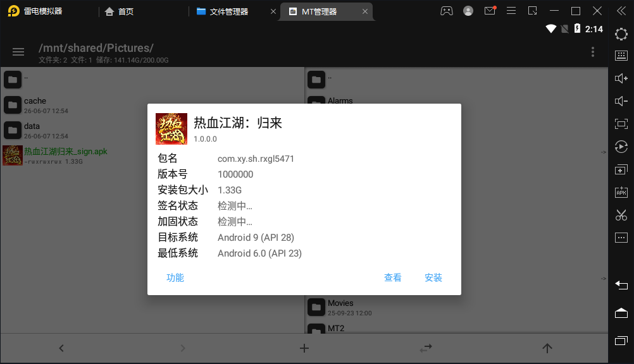This screenshot has width=634, height=364.
Task: Open MT Manager hamburger menu
Action: point(18,52)
